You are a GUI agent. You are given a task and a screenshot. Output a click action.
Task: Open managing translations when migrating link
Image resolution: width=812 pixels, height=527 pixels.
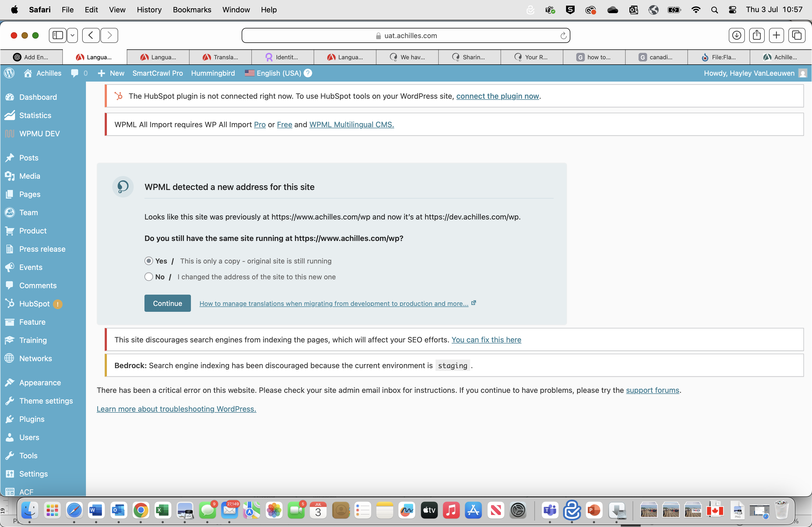[x=334, y=303]
